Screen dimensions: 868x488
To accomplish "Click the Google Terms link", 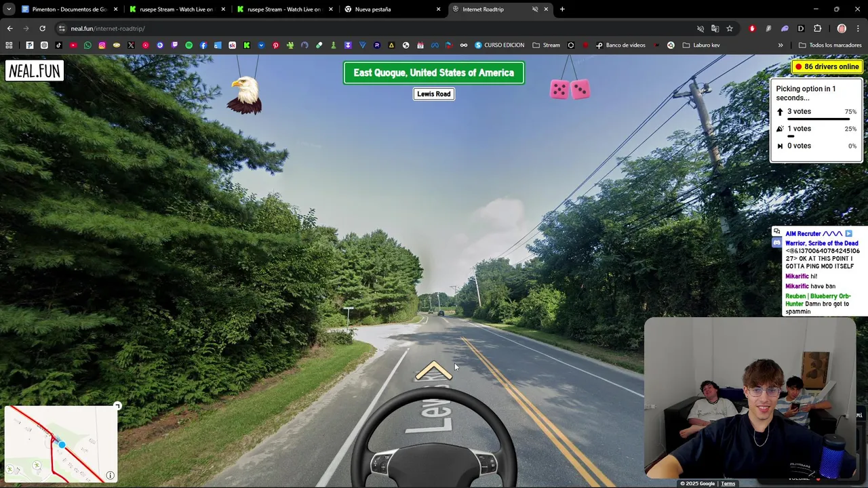I will tap(728, 483).
